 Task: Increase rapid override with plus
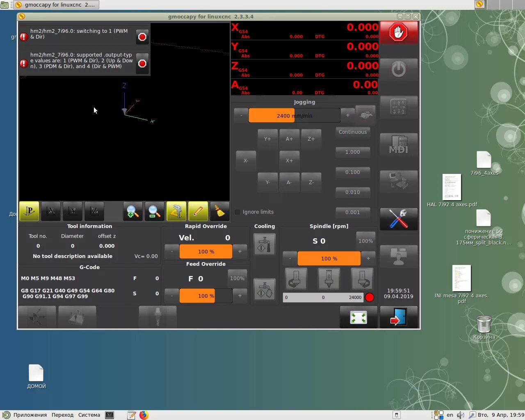(240, 251)
